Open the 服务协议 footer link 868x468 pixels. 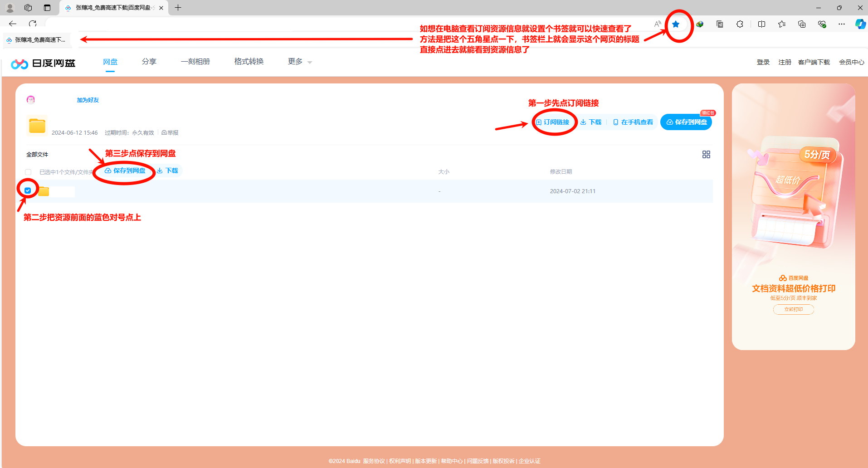[x=374, y=461]
